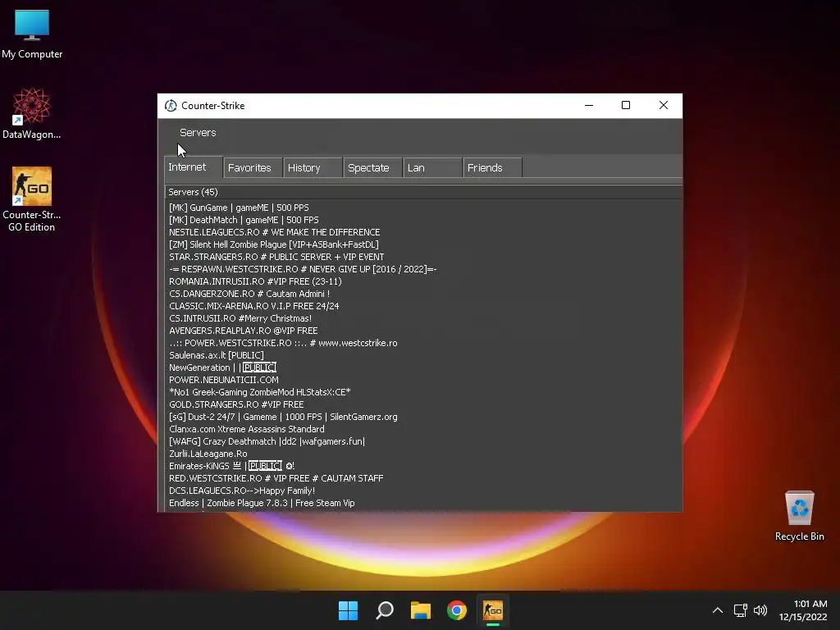Open the My Computer desktop icon

coord(32,34)
